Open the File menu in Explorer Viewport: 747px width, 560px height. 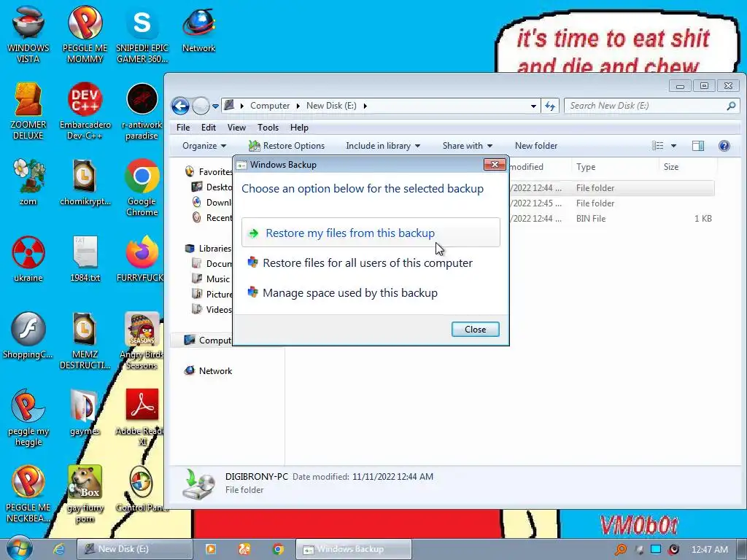click(x=183, y=127)
